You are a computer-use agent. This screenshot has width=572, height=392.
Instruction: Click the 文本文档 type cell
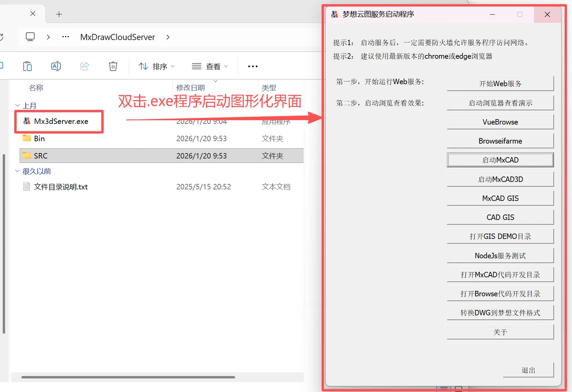point(276,187)
